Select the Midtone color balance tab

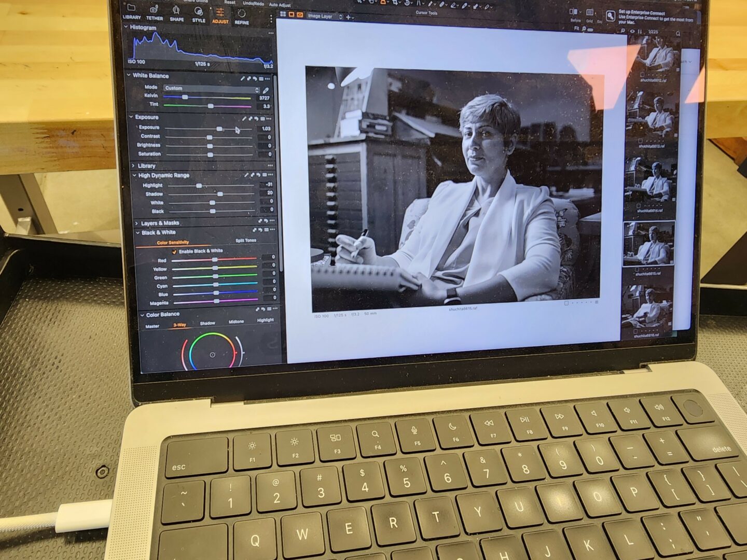coord(236,321)
